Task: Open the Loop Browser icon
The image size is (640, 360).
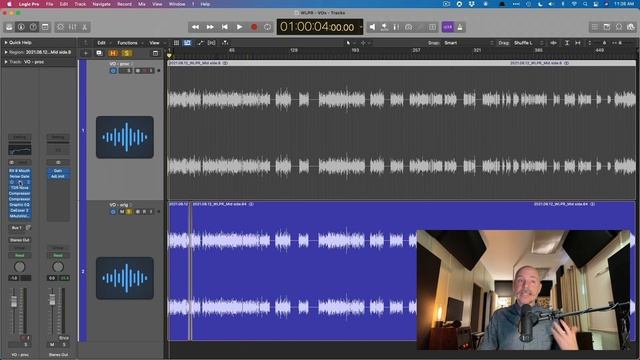Action: click(x=619, y=27)
